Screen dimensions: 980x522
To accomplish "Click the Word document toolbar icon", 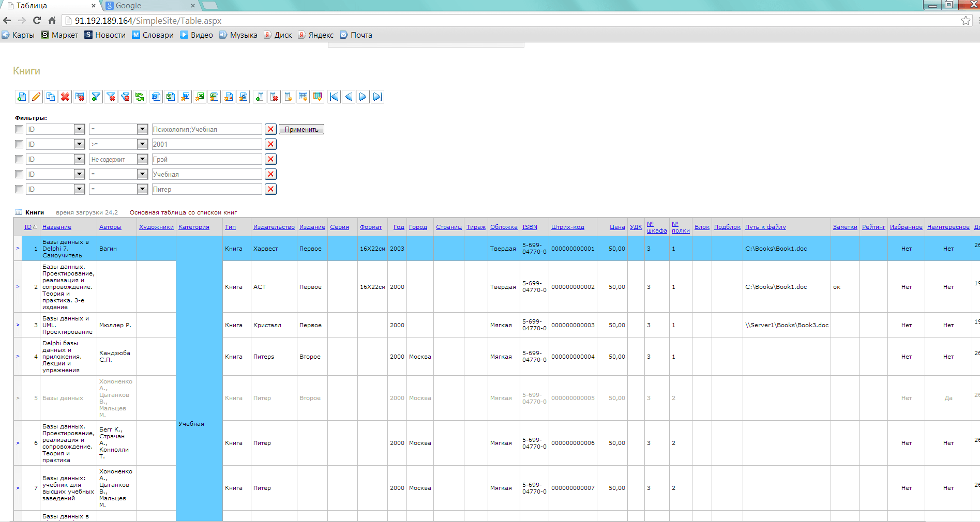I will [x=156, y=97].
